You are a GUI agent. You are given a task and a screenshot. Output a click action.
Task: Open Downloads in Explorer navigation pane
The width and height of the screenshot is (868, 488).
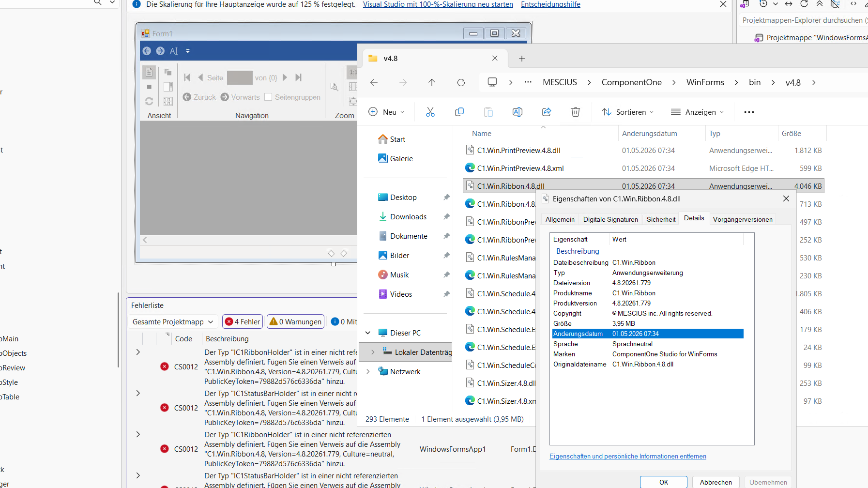click(x=408, y=216)
